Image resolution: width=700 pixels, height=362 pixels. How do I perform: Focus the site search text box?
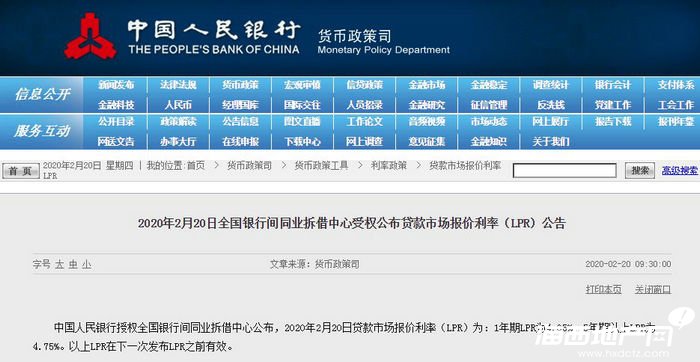564,171
